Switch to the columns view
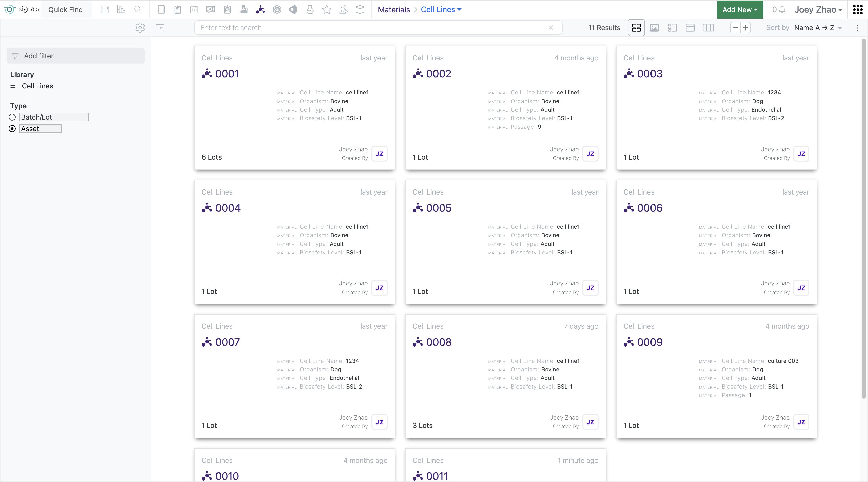868x482 pixels. pyautogui.click(x=708, y=28)
